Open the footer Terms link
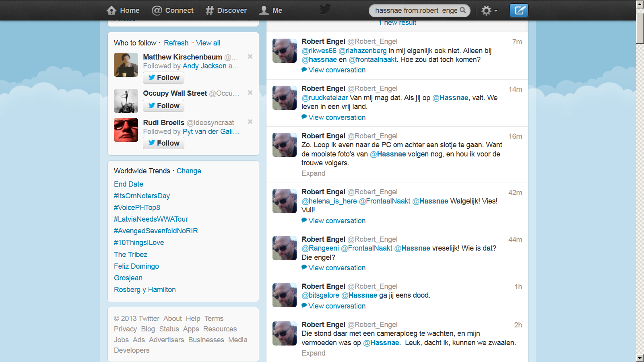644x362 pixels. point(214,319)
